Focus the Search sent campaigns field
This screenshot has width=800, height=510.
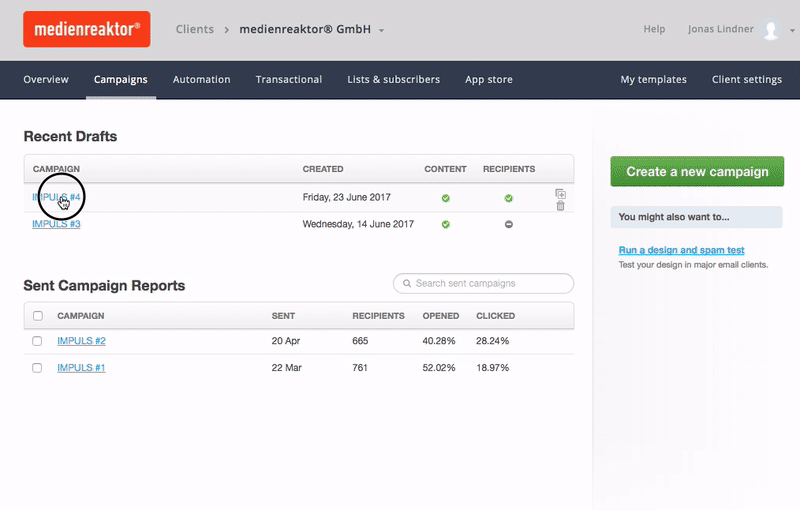(x=483, y=284)
